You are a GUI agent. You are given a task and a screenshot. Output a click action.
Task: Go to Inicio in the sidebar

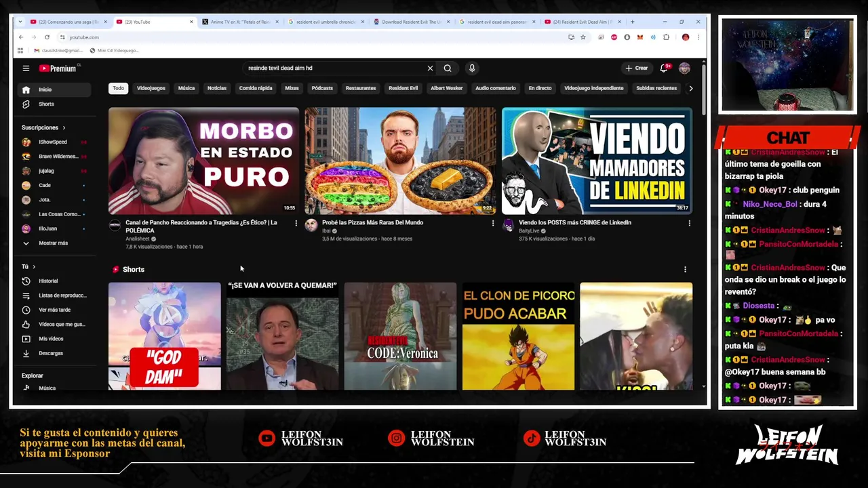click(x=54, y=89)
